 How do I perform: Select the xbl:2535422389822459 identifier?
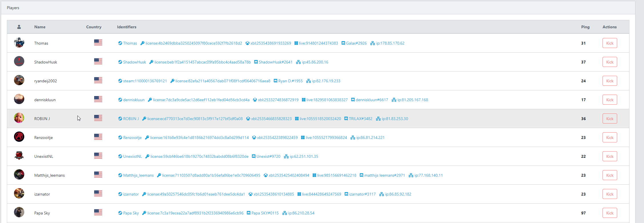(277, 138)
